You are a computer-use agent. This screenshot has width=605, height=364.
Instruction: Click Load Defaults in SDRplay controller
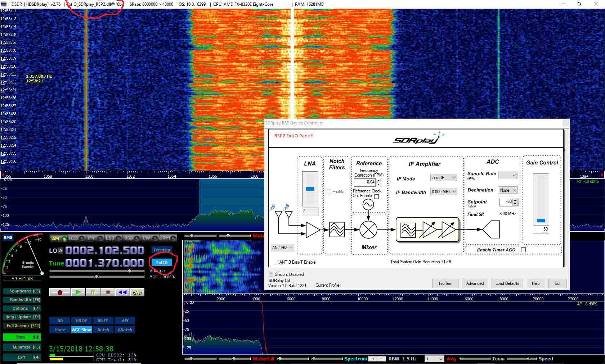507,283
